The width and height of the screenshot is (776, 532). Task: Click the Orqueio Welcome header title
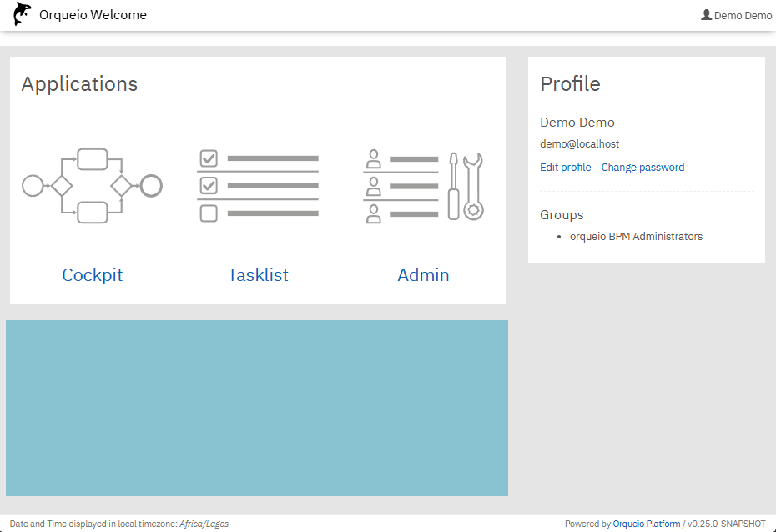pyautogui.click(x=93, y=15)
